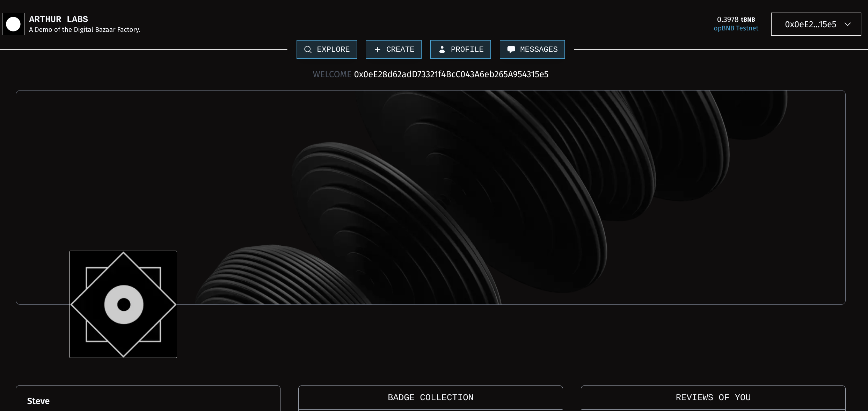The image size is (868, 411).
Task: Open the Profile text tab
Action: pyautogui.click(x=467, y=49)
